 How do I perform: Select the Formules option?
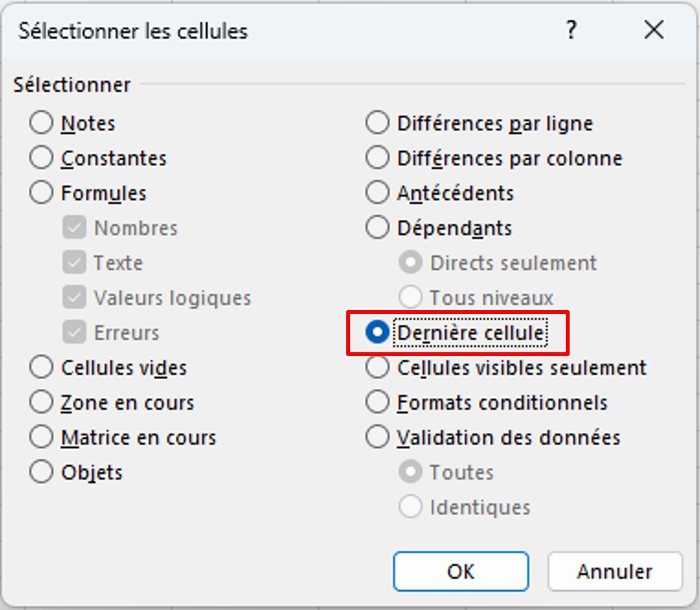tap(41, 192)
